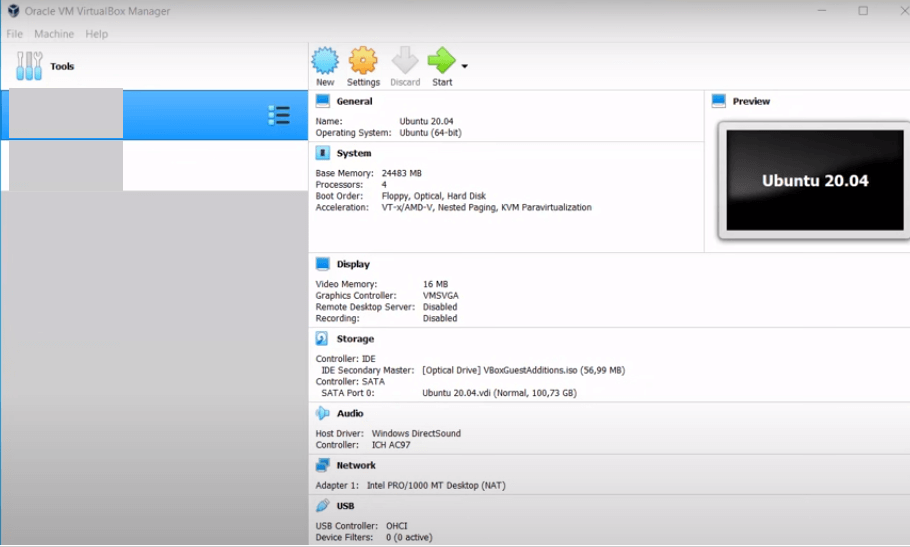Click the Device Filters 0 (0 active) value
Viewport: 910px width, 547px height.
(409, 538)
